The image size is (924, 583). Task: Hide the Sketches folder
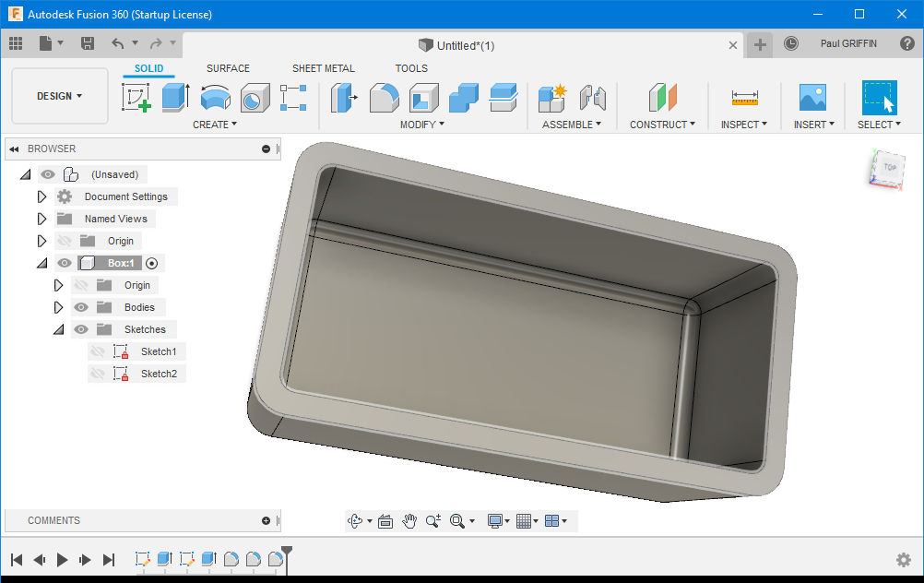tap(81, 329)
